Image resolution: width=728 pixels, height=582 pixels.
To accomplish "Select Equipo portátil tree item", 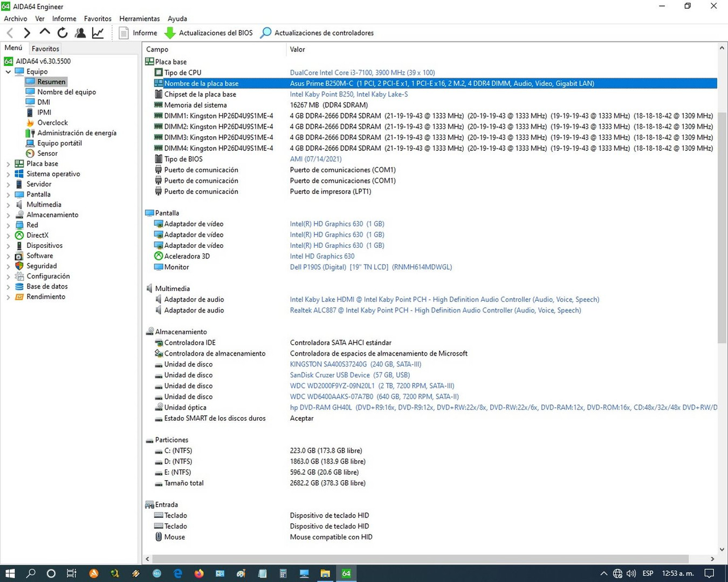I will pyautogui.click(x=59, y=143).
